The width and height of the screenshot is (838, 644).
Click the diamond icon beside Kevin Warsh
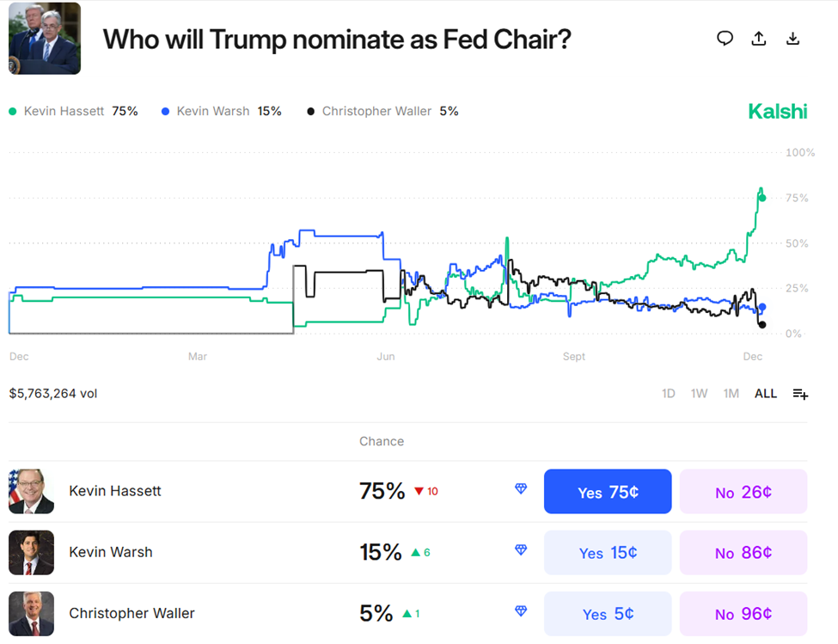pos(521,549)
